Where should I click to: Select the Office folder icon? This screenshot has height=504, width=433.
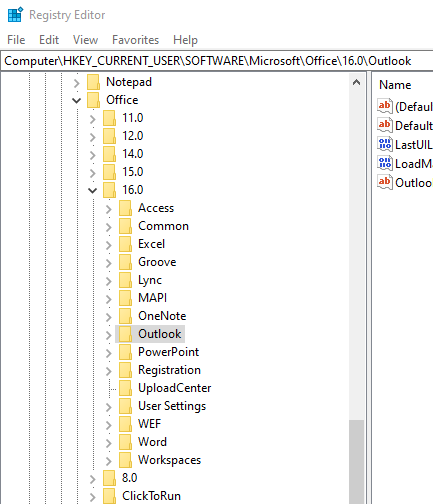pos(93,100)
